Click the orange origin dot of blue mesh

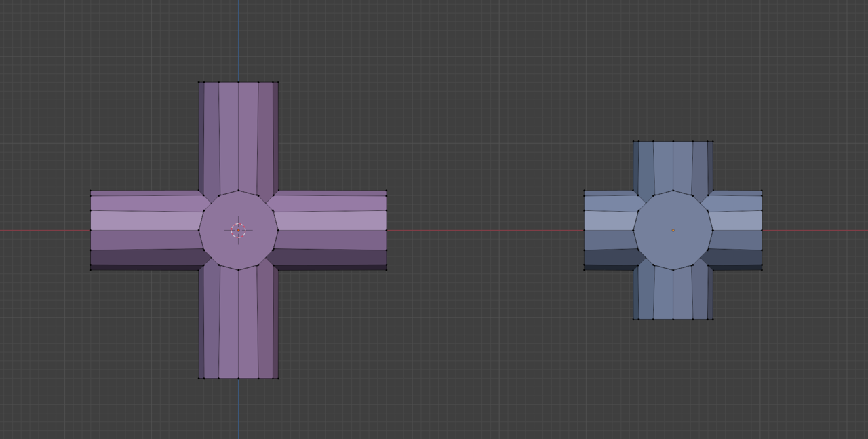click(673, 230)
